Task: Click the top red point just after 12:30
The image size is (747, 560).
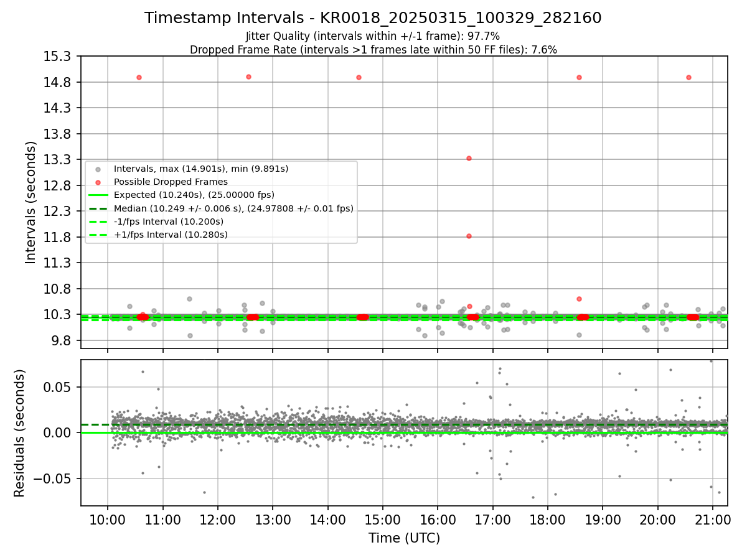Action: [248, 77]
